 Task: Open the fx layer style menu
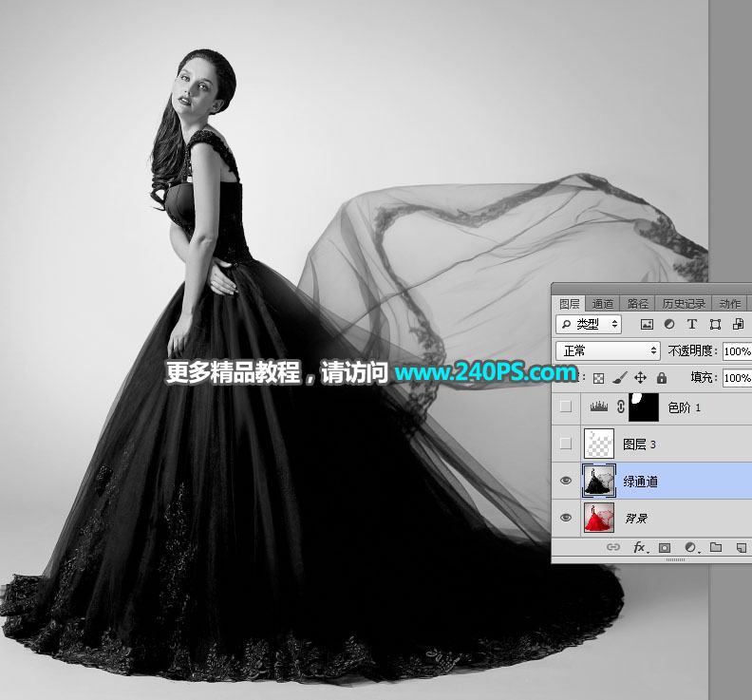(640, 547)
